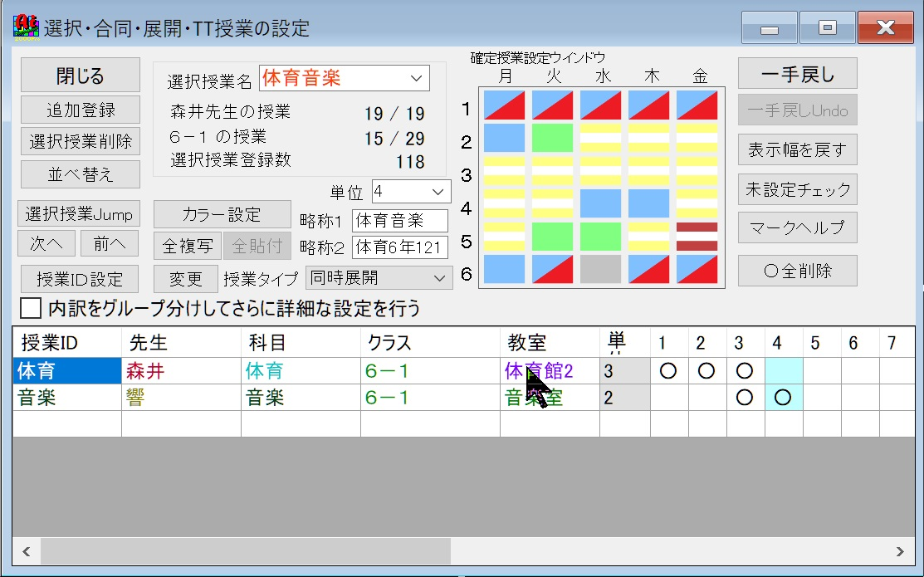Screen dimensions: 924x577
Task: Click the teacher cell 響
Action: point(181,397)
